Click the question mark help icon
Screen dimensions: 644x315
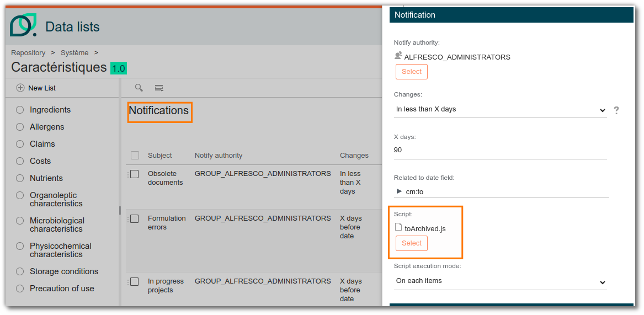point(616,110)
